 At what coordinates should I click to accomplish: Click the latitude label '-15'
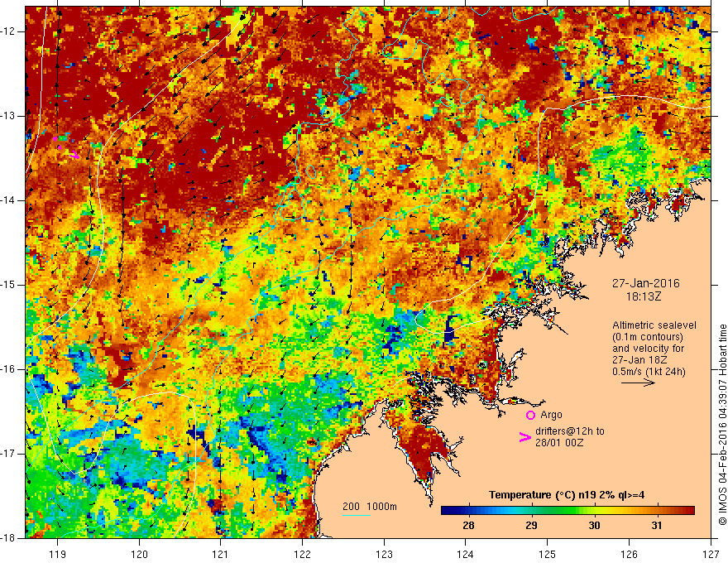pyautogui.click(x=8, y=285)
